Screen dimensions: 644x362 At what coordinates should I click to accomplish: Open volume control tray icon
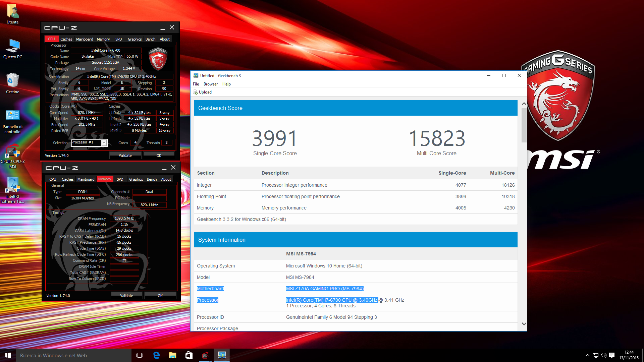click(604, 355)
